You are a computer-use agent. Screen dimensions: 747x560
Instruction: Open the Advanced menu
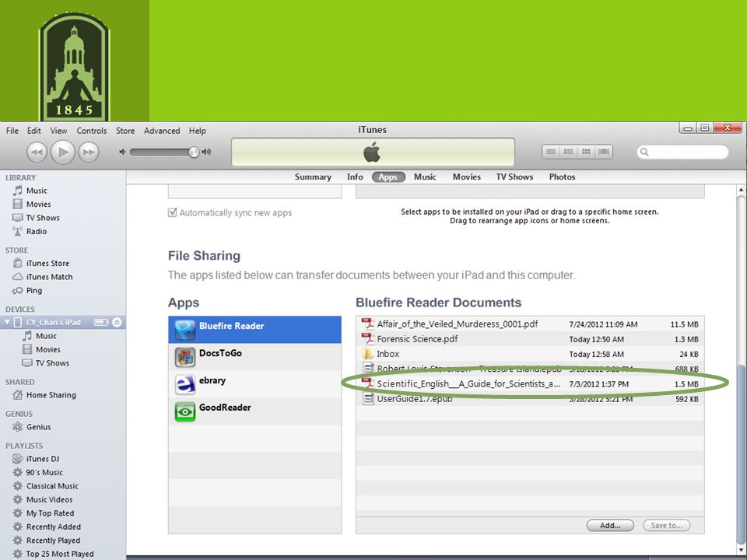162,131
